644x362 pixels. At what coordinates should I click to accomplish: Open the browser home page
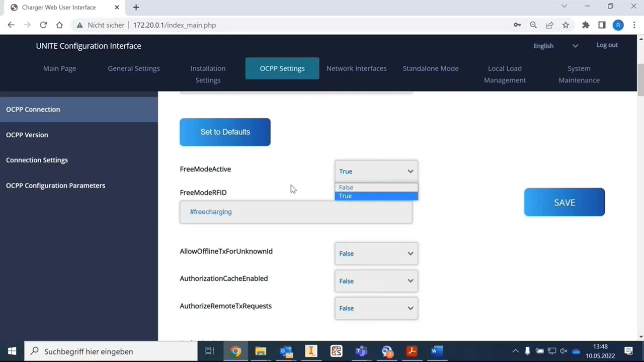coord(59,25)
